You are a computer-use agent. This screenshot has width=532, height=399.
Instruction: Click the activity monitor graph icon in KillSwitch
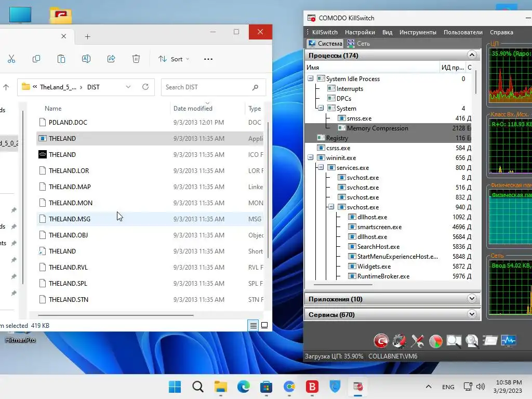[508, 340]
